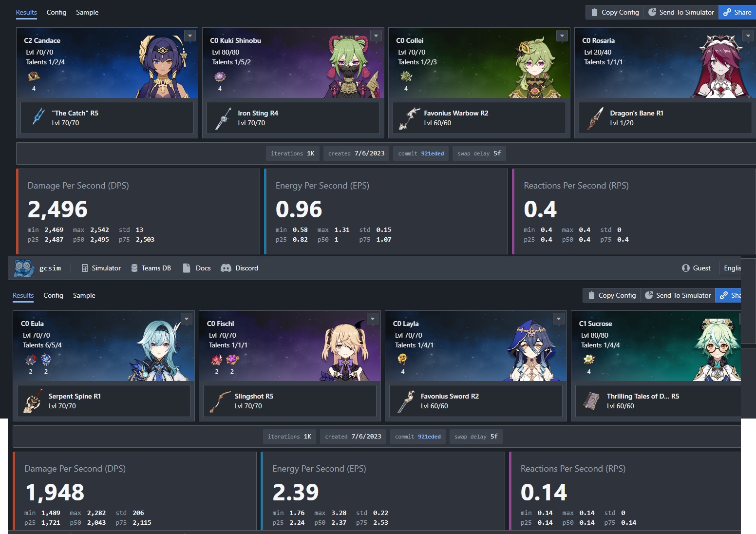The height and width of the screenshot is (534, 756).
Task: Click Sucrose's artifact set icon
Action: click(x=589, y=360)
